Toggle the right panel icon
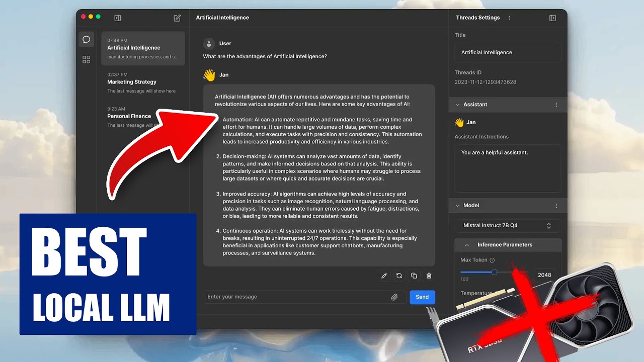The image size is (644, 362). (552, 18)
